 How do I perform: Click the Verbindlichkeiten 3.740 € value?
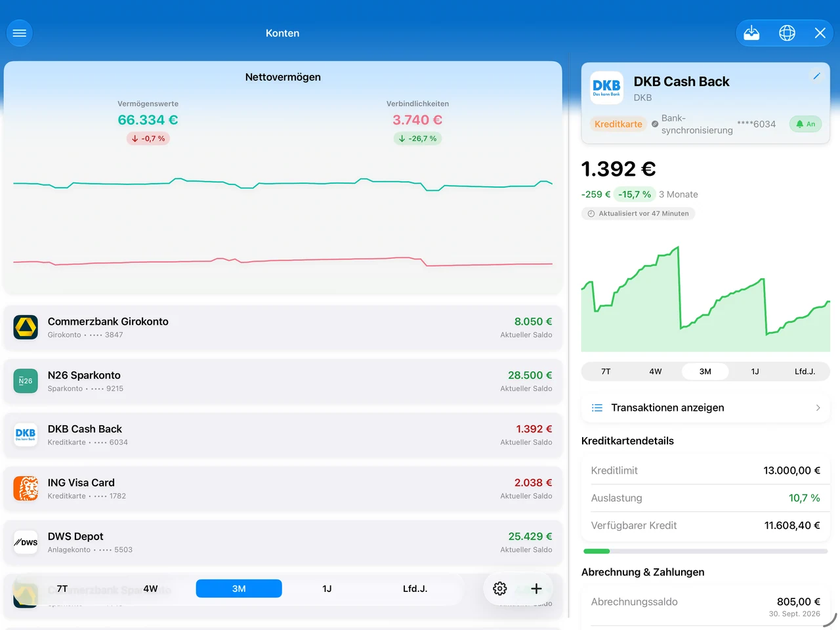[417, 120]
